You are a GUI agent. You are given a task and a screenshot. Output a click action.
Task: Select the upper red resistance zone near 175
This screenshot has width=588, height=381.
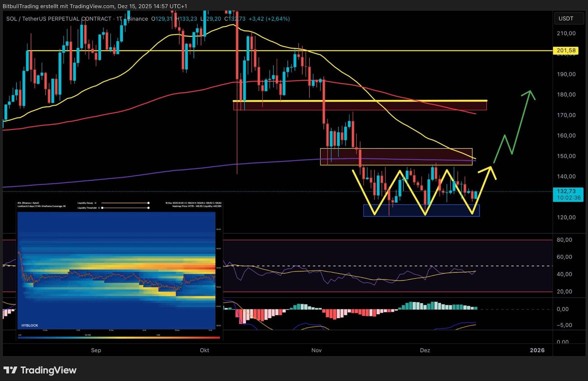(360, 106)
